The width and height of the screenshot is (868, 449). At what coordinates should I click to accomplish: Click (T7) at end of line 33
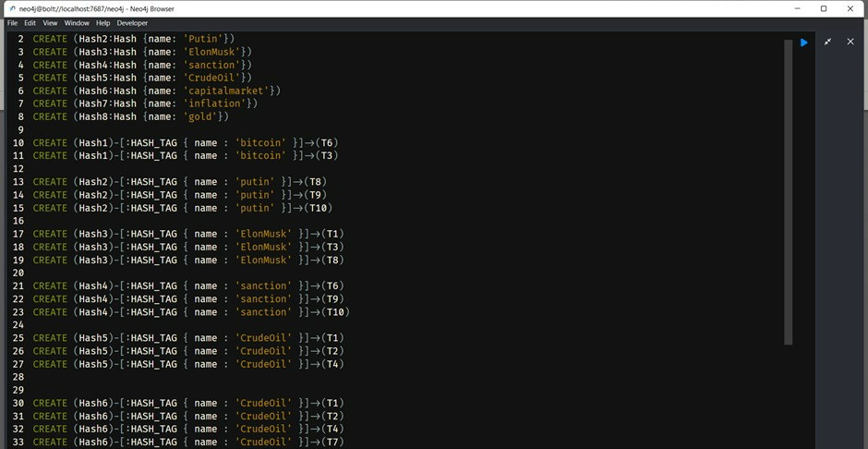[x=332, y=442]
